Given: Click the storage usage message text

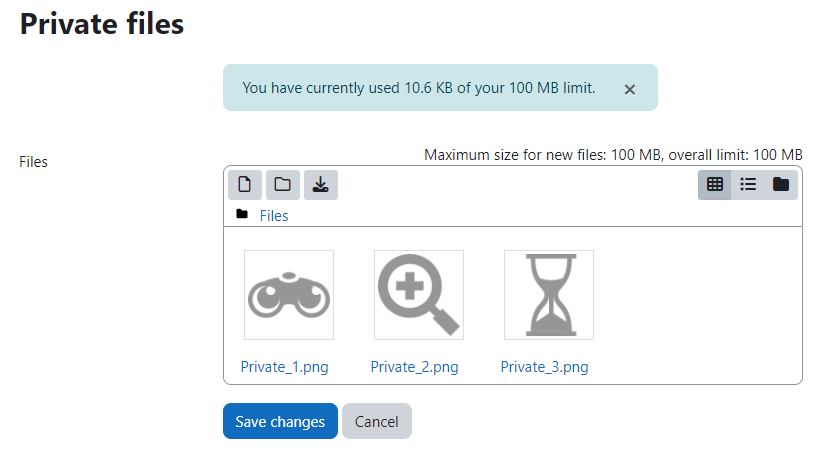Looking at the screenshot, I should [419, 88].
